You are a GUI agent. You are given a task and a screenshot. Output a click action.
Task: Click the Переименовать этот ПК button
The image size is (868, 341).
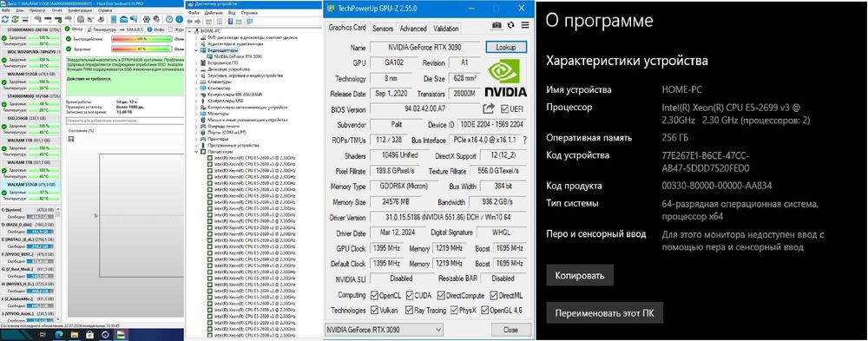tap(604, 312)
